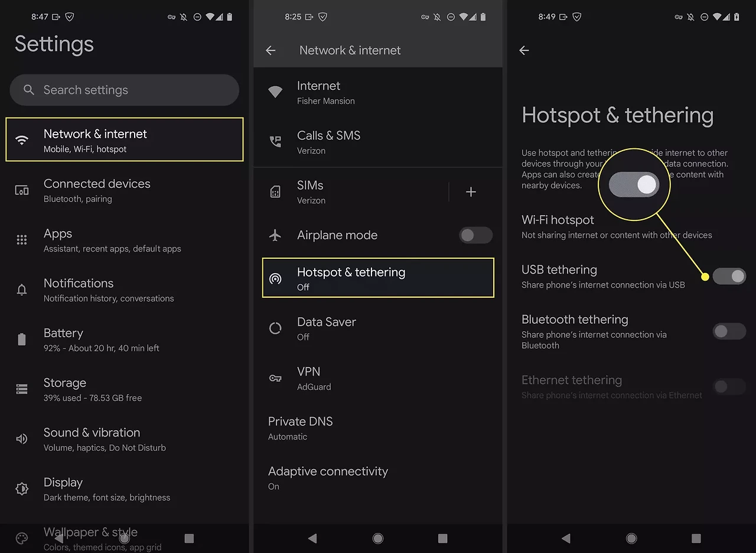Viewport: 756px width, 553px height.
Task: Open Internet Fisher Mansion entry
Action: coord(378,92)
